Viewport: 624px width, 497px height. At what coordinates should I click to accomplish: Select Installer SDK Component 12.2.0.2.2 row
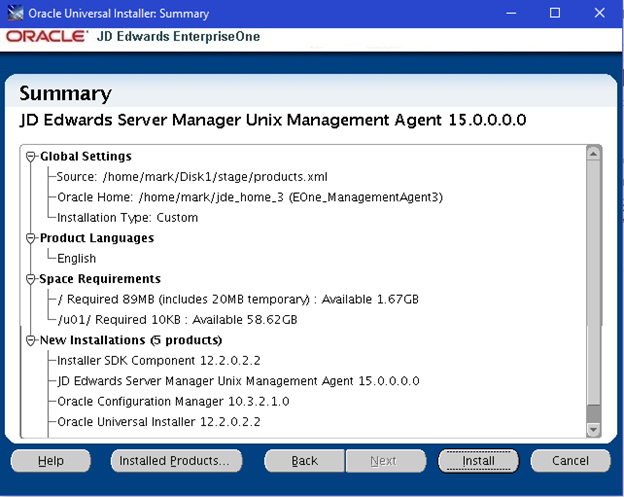pos(159,361)
